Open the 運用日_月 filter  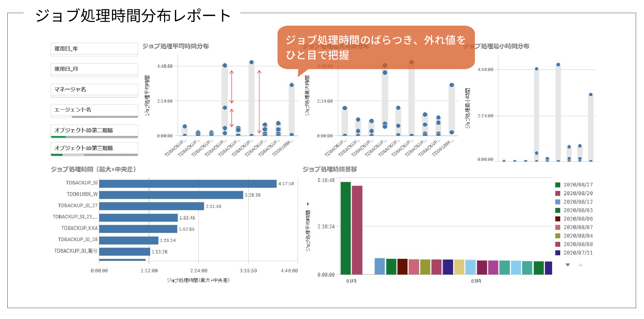coord(94,69)
